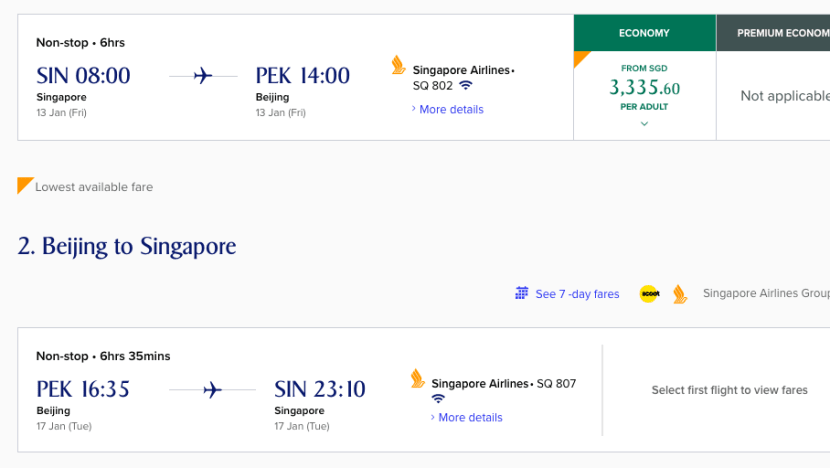Screen dimensions: 830x468
Task: Click the calendar icon for 7-day fares
Action: pyautogui.click(x=521, y=293)
